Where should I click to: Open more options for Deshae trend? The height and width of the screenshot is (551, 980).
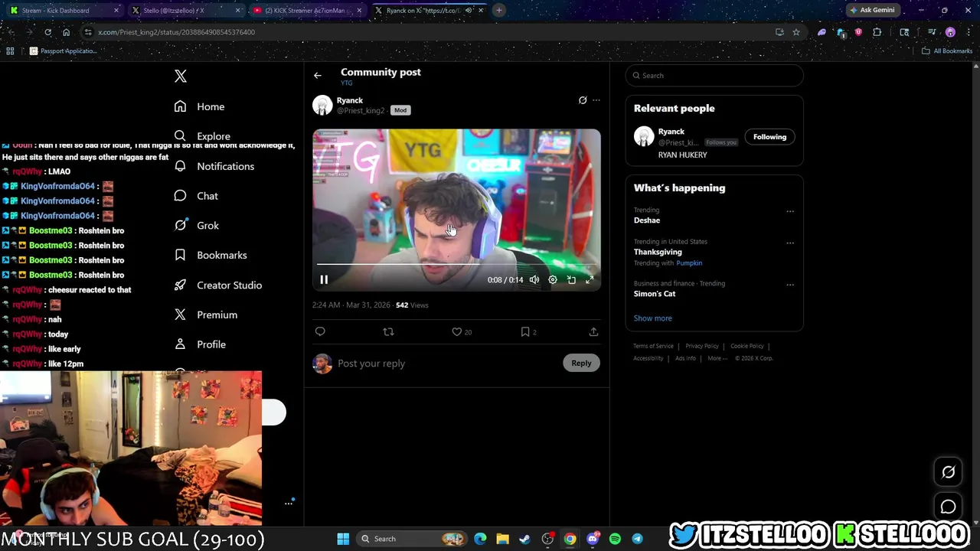click(790, 212)
